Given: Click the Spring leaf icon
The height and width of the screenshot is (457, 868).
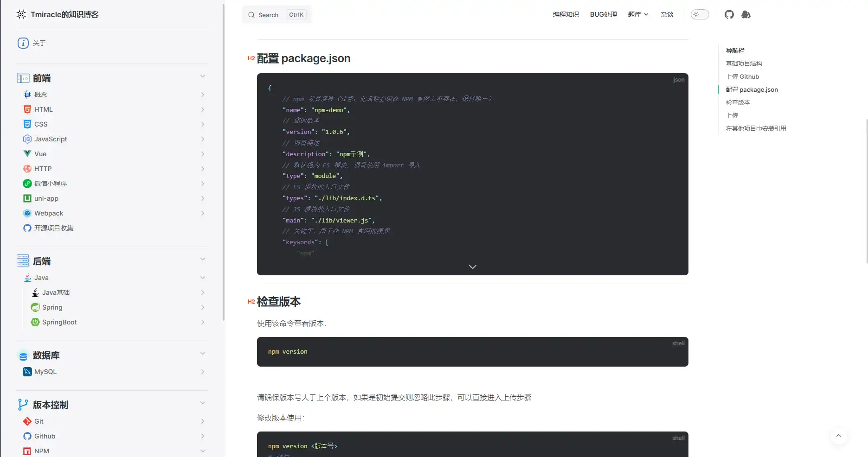Looking at the screenshot, I should (x=35, y=307).
